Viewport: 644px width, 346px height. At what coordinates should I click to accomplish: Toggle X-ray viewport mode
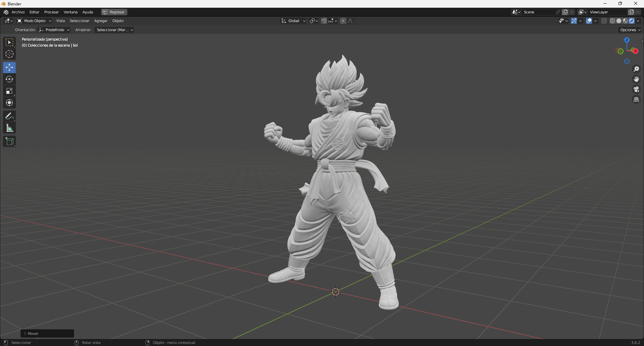[x=604, y=20]
